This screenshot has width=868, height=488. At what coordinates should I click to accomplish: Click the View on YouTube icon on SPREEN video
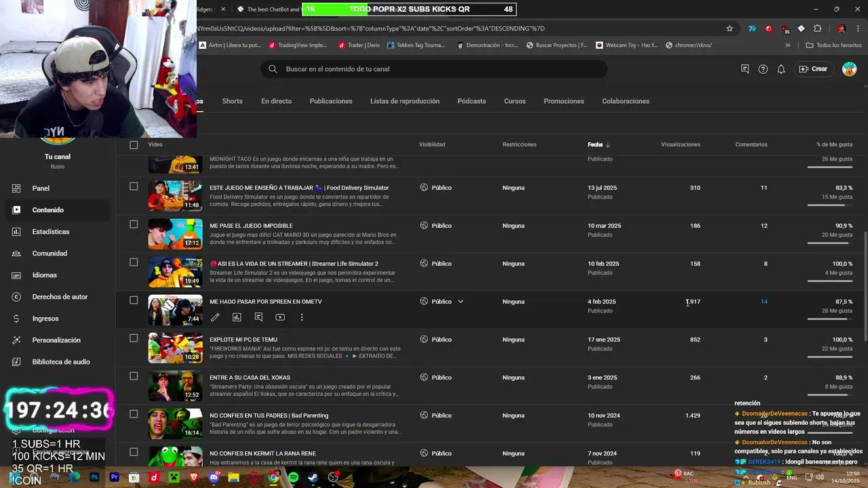(280, 317)
